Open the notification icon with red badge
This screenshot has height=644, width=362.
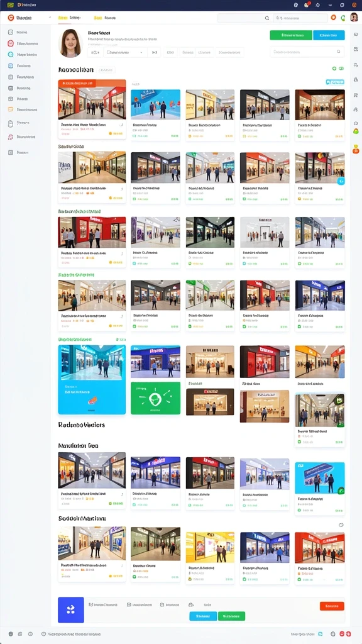pyautogui.click(x=307, y=5)
